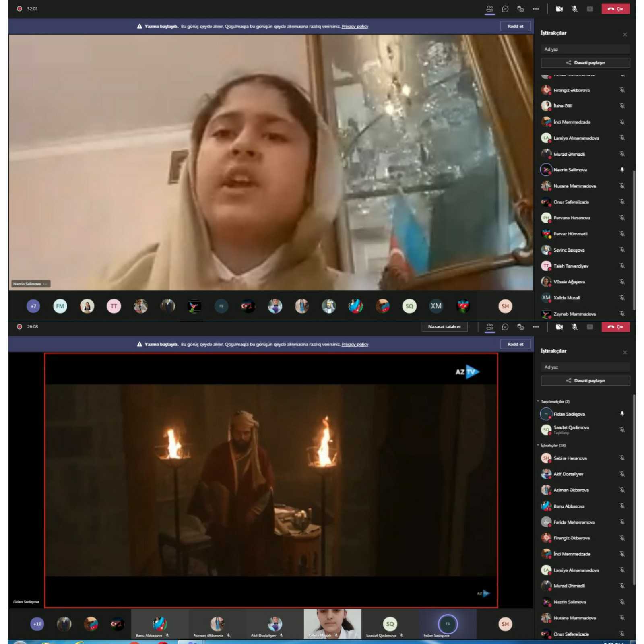The image size is (644, 644).
Task: Click Rədd et in bottom recording banner
Action: coord(515,344)
